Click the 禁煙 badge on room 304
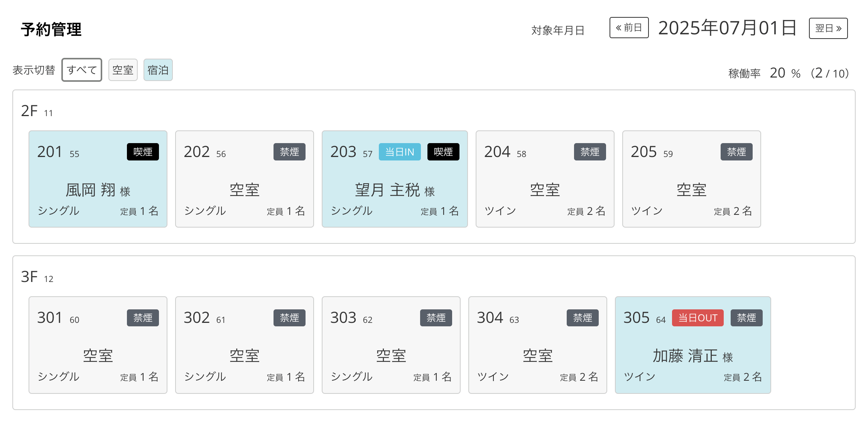The image size is (868, 422). point(582,318)
